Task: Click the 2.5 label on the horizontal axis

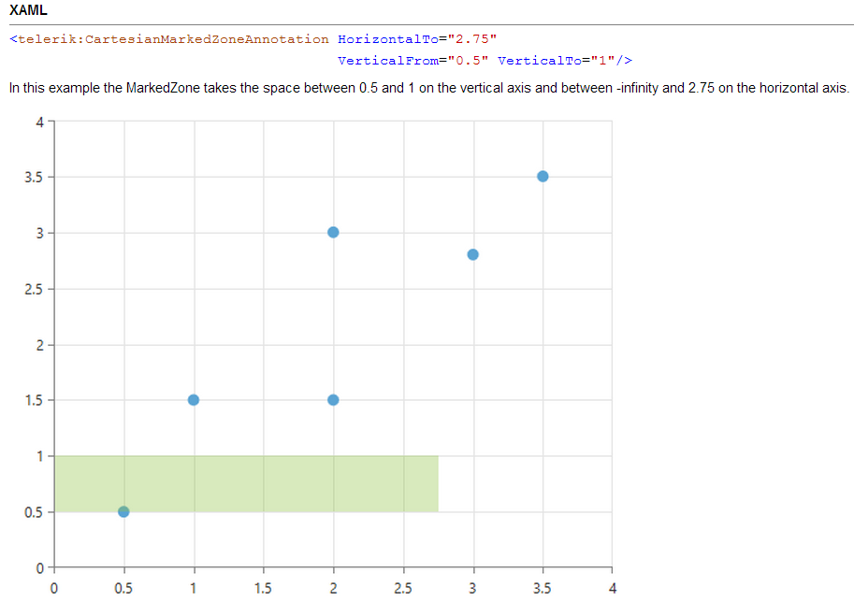Action: click(x=403, y=588)
